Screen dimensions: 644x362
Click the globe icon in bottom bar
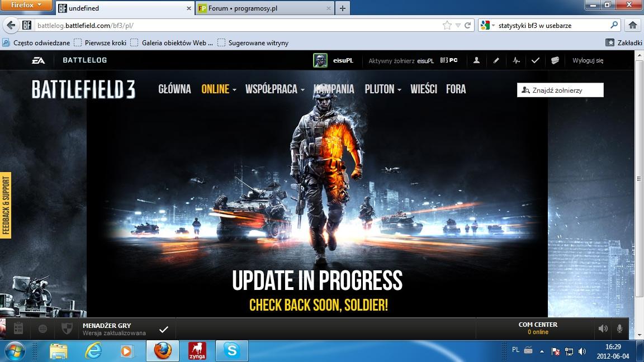coord(42,328)
